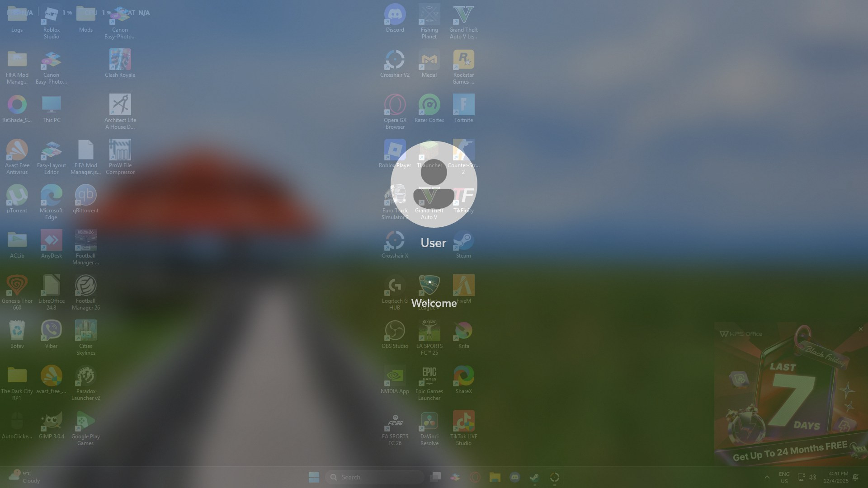Open the Fortnite desktop shortcut
The image size is (868, 488).
[x=463, y=105]
